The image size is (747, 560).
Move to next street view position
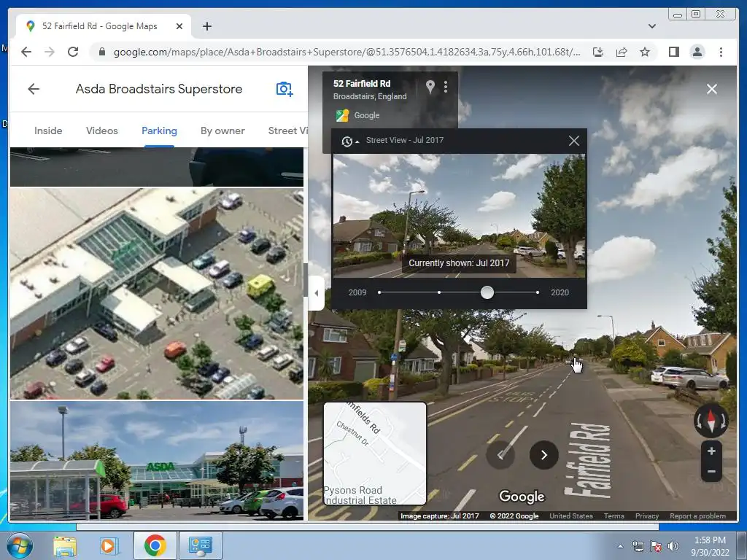(x=544, y=455)
